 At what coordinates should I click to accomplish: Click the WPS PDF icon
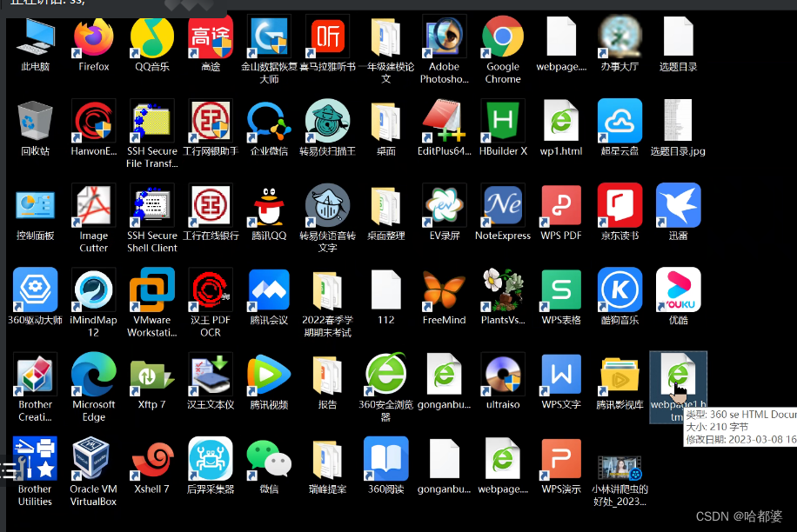click(561, 205)
